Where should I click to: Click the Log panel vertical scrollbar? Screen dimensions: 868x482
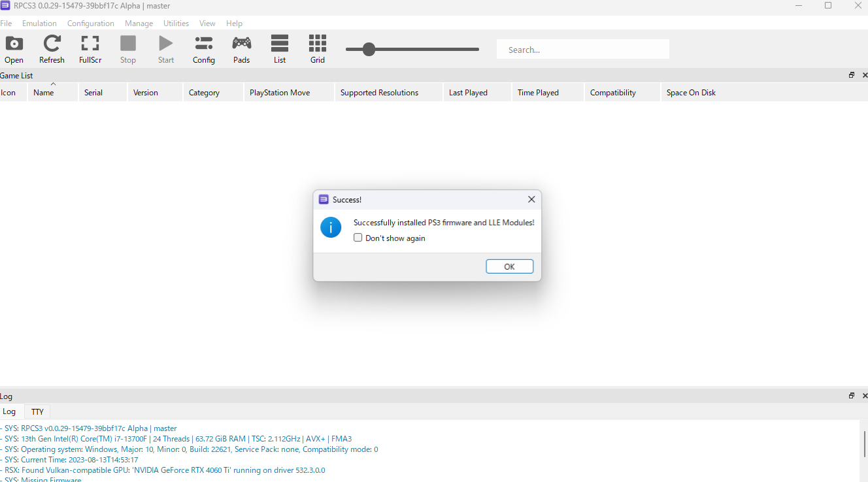pos(864,444)
